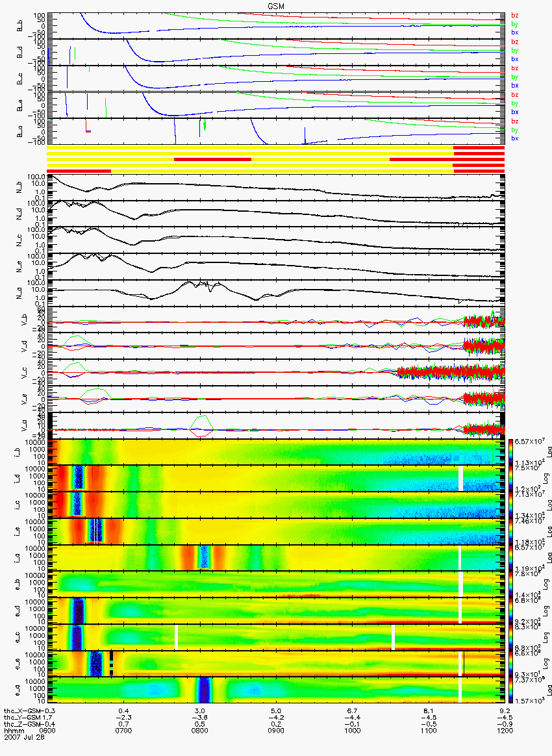The image size is (552, 756).
Task: Click the white data gap in e_c near 0740
Action: click(x=176, y=637)
